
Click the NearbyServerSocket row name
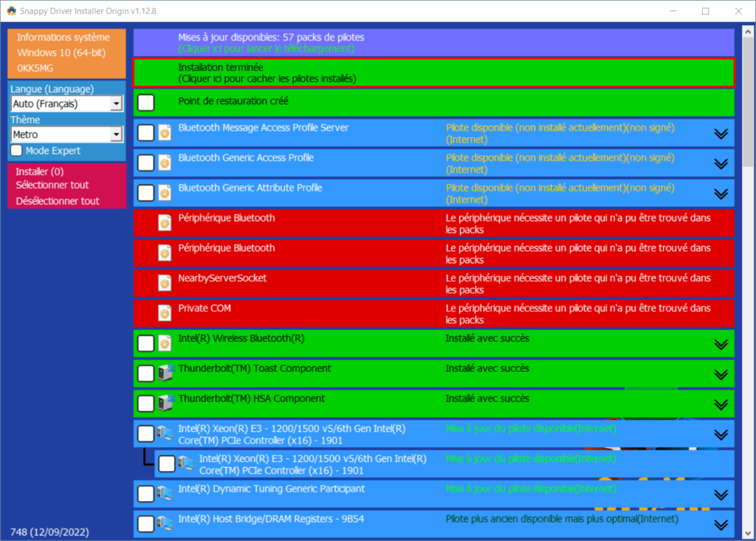(x=222, y=278)
